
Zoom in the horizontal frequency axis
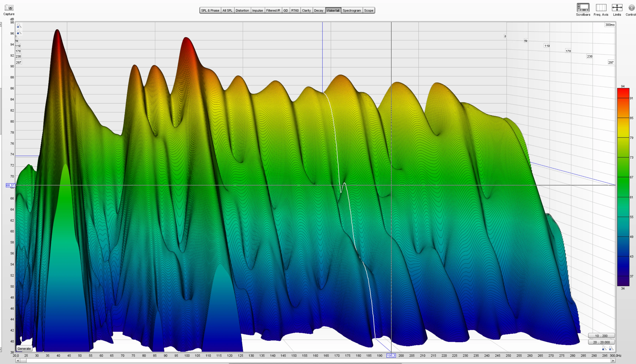click(x=611, y=348)
